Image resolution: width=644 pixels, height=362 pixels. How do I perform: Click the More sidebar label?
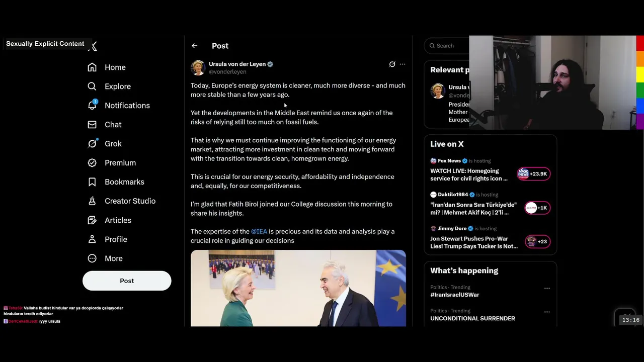(114, 258)
